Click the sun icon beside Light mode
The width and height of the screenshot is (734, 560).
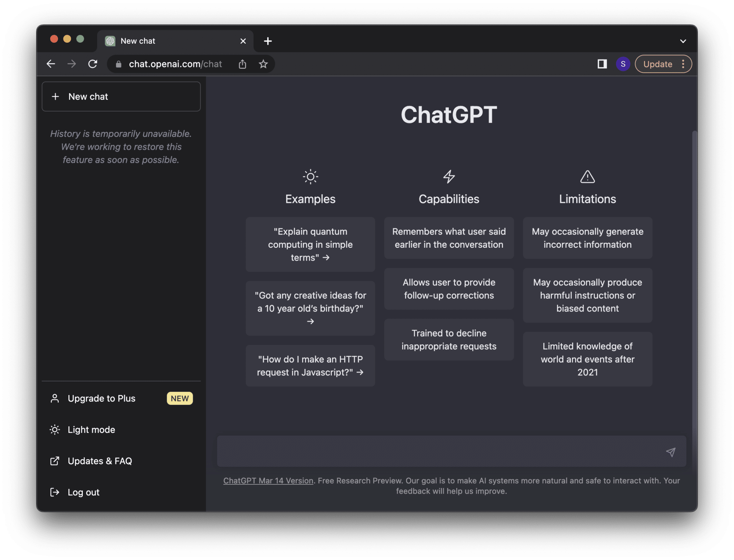click(55, 430)
